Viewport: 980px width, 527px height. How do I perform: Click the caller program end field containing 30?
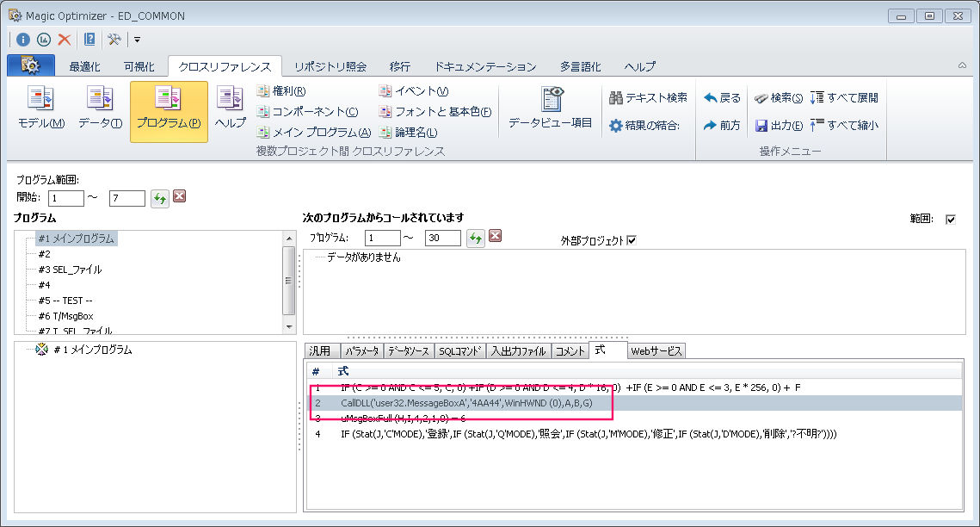[442, 238]
